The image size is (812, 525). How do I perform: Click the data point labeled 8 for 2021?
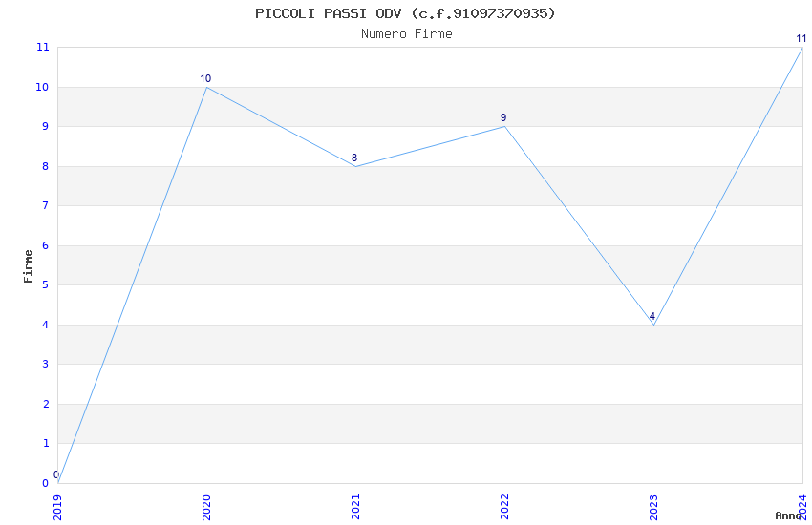click(355, 166)
